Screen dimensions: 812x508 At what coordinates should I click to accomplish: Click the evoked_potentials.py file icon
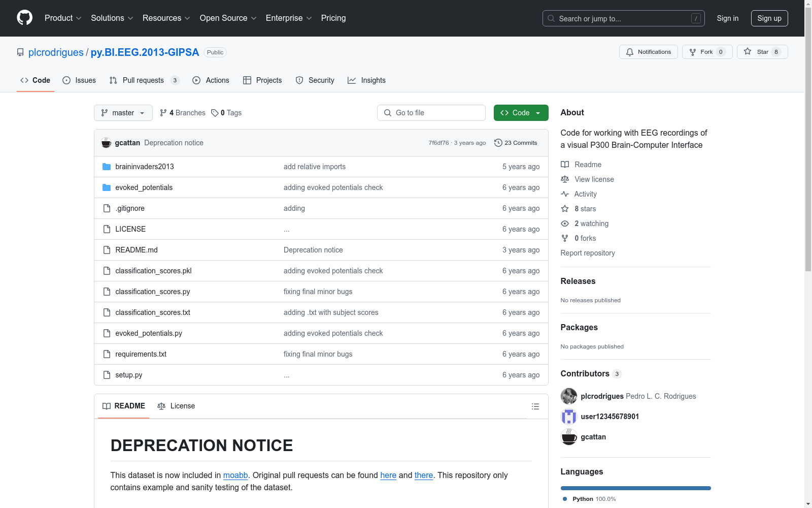coord(107,333)
